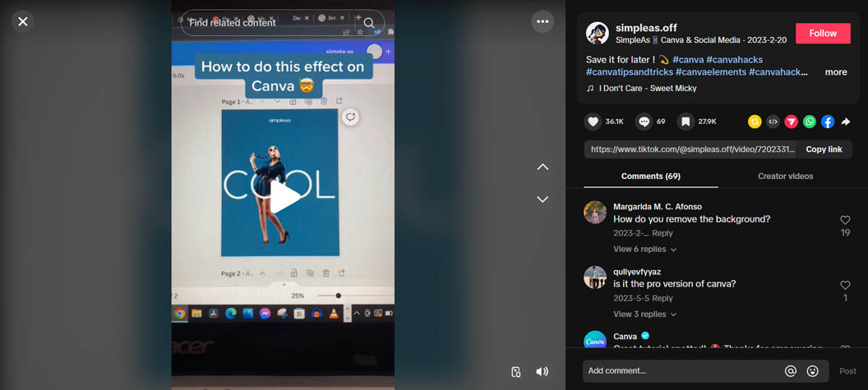The image size is (868, 390).
Task: Switch to the Comments (69) tab
Action: pos(650,177)
